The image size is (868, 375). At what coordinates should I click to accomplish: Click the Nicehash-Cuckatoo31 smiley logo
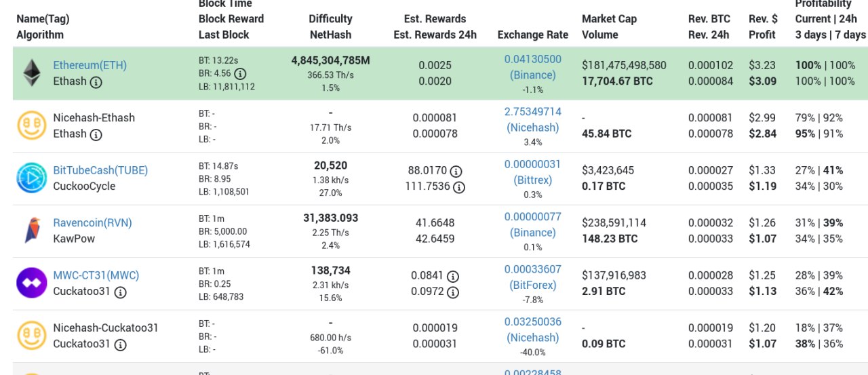32,336
